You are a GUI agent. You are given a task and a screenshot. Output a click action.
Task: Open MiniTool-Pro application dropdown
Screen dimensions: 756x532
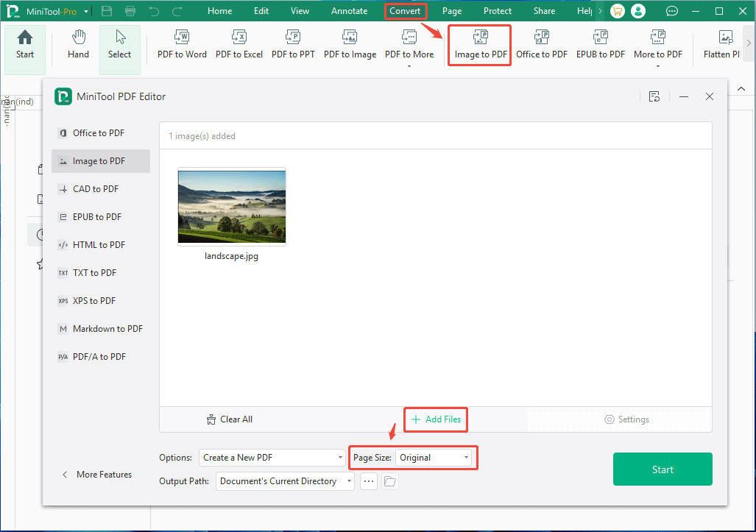pos(86,11)
